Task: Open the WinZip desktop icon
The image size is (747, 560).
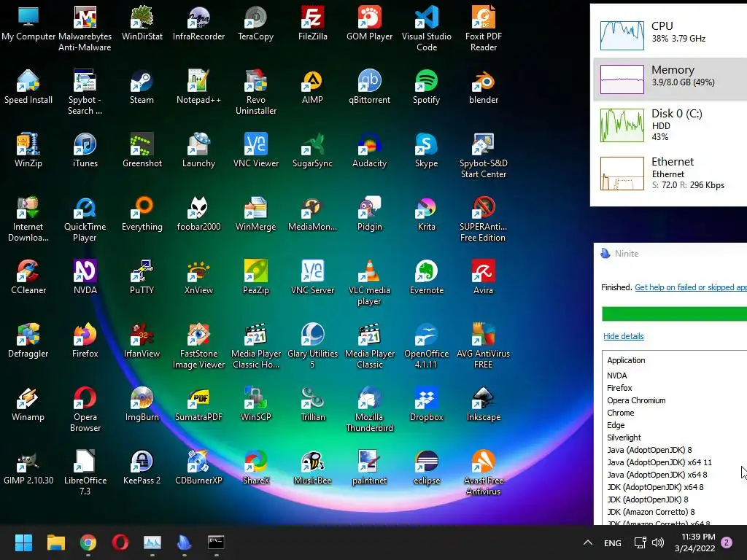Action: click(x=28, y=150)
